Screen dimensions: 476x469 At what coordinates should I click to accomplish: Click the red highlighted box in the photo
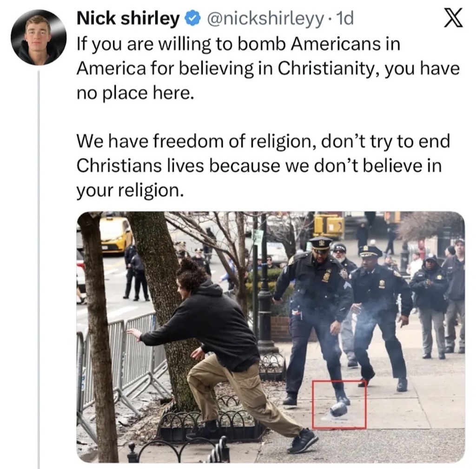[339, 404]
